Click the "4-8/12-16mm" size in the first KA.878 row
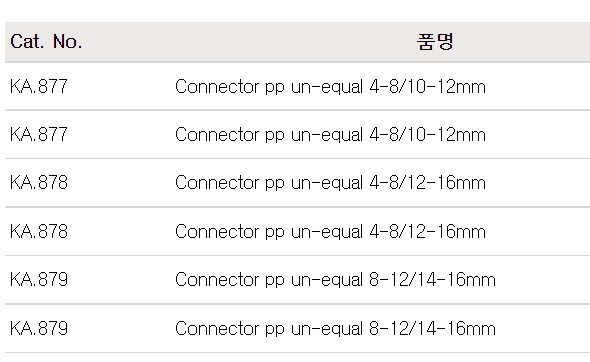Screen dimensions: 590x362 click(427, 183)
